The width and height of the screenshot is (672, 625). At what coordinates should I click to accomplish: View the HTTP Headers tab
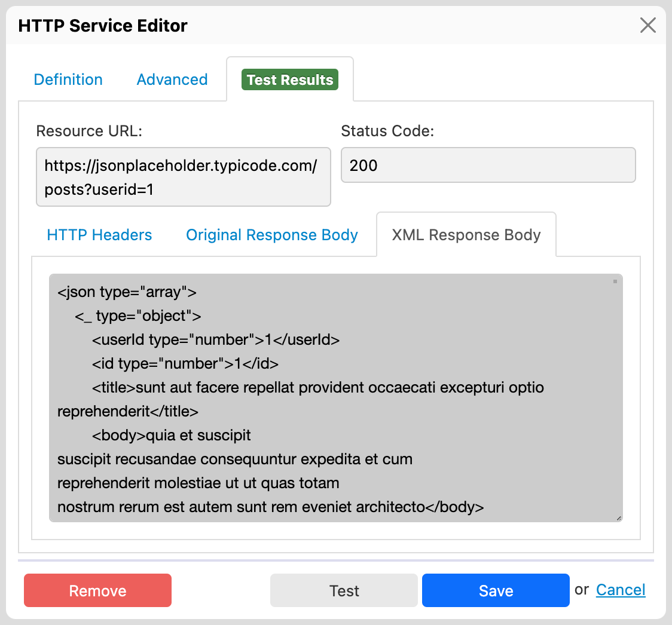[x=99, y=235]
